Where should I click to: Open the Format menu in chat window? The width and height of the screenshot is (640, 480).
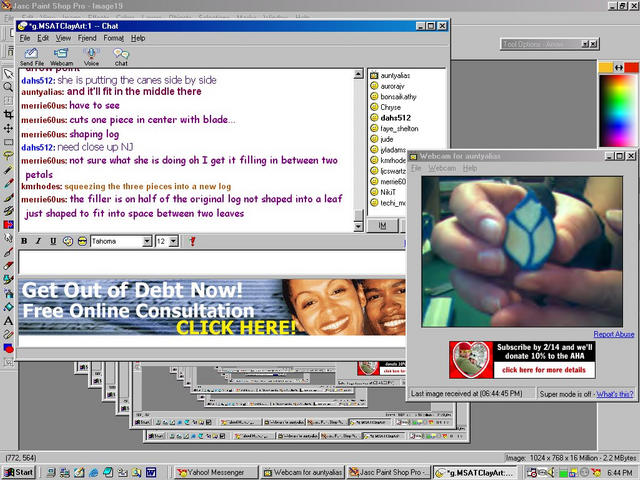[113, 38]
